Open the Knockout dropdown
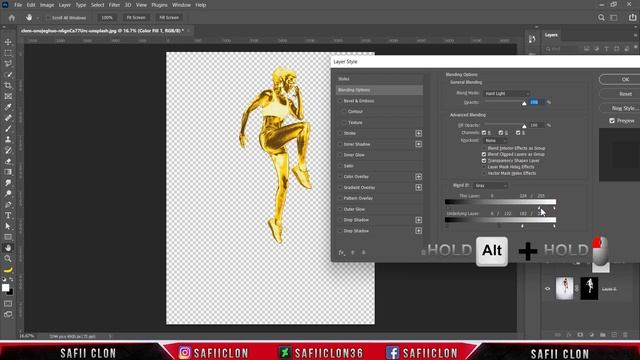This screenshot has width=640, height=360. 496,140
